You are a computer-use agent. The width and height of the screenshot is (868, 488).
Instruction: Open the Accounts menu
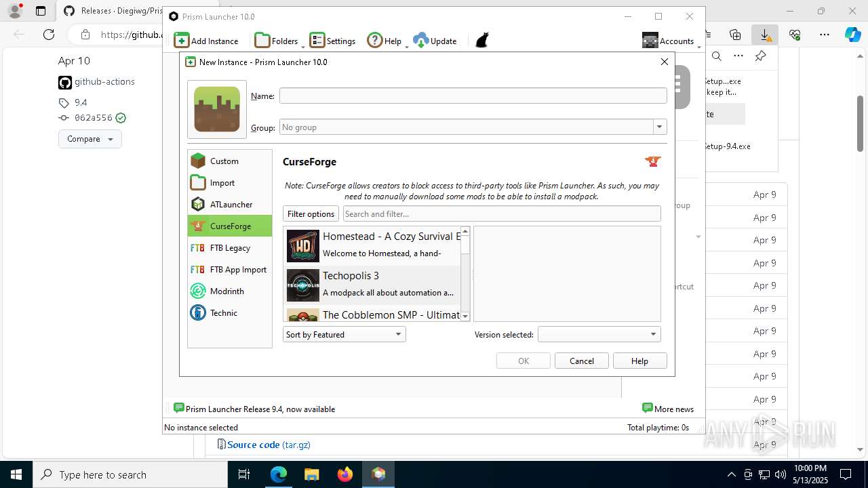tap(668, 41)
